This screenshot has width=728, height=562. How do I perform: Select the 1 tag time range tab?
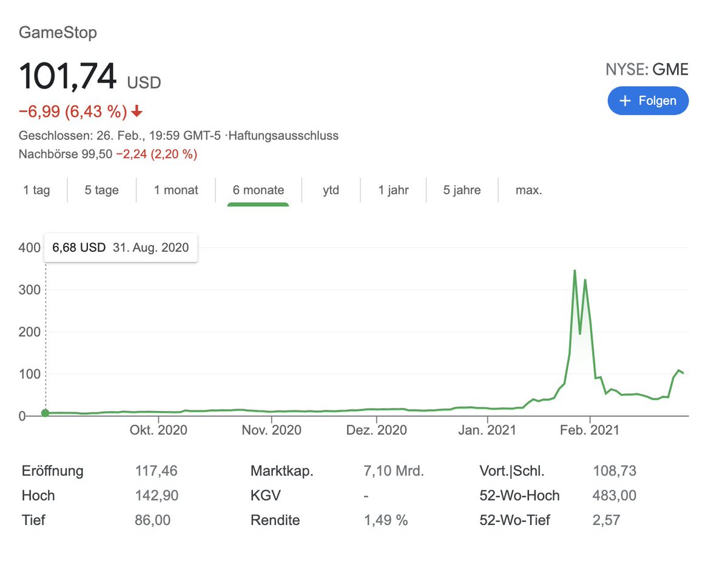point(36,190)
